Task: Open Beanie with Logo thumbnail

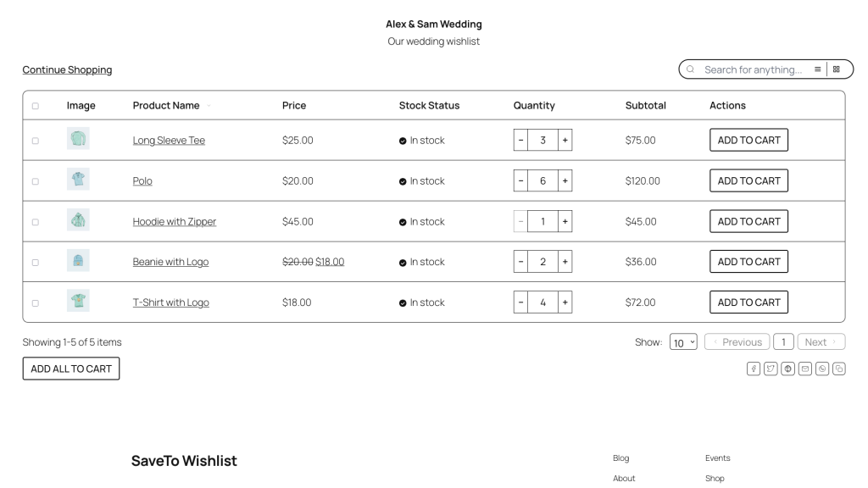Action: [x=78, y=260]
